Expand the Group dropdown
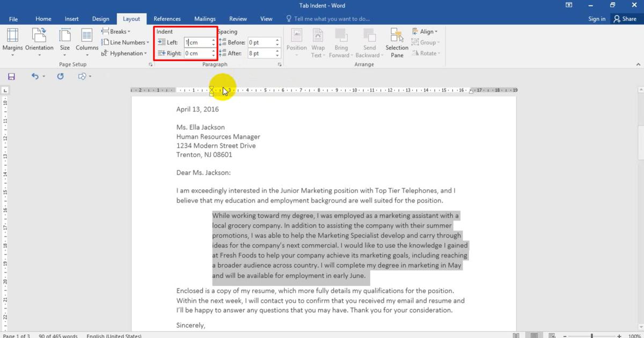Viewport: 644px width, 338px height. 426,42
